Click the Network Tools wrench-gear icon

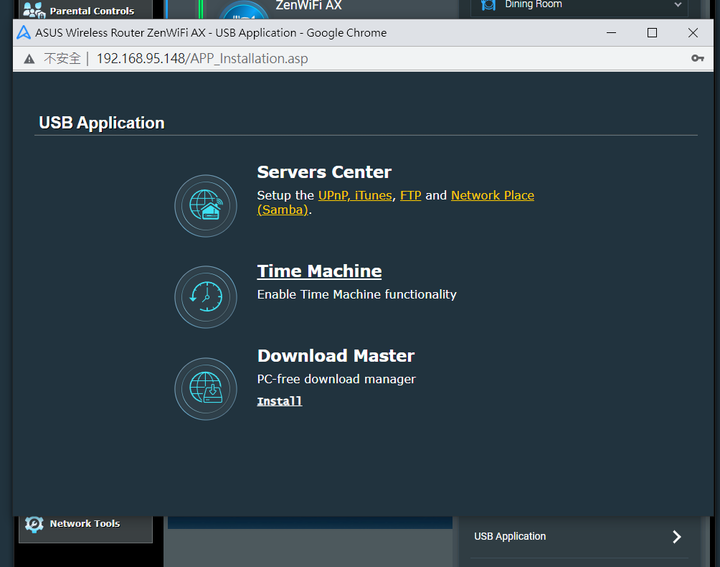(34, 524)
